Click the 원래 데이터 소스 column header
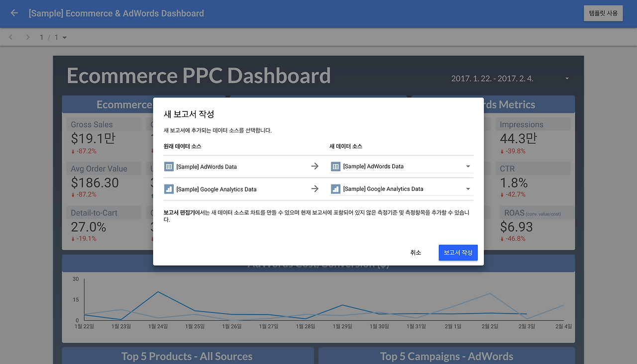This screenshot has height=364, width=637. (183, 146)
